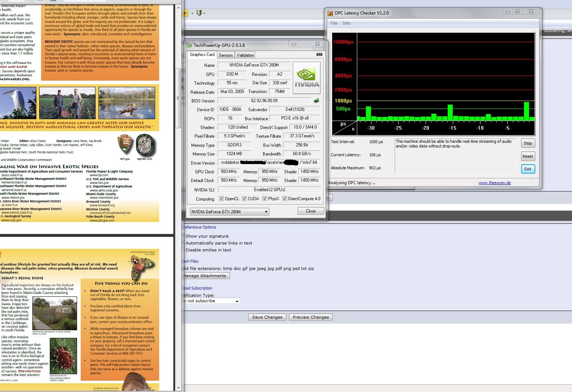Take GPU-Z screenshot via the camera icon
This screenshot has width=572, height=392.
pyautogui.click(x=319, y=54)
